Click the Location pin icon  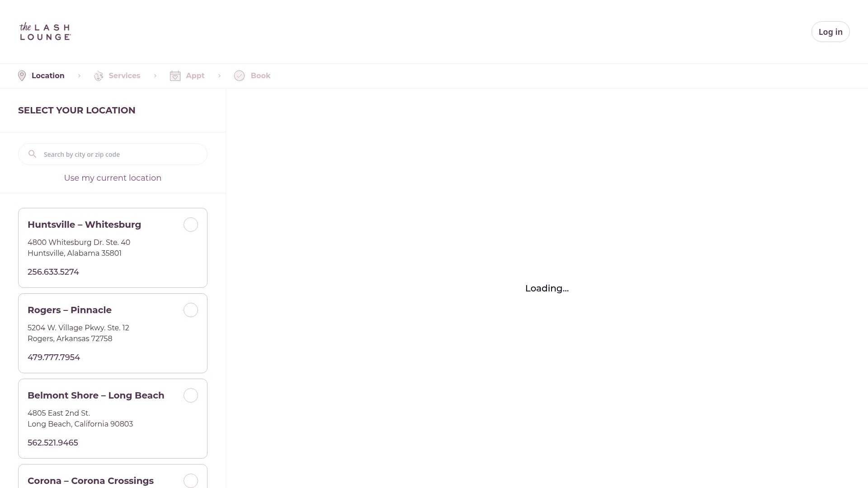pyautogui.click(x=22, y=76)
